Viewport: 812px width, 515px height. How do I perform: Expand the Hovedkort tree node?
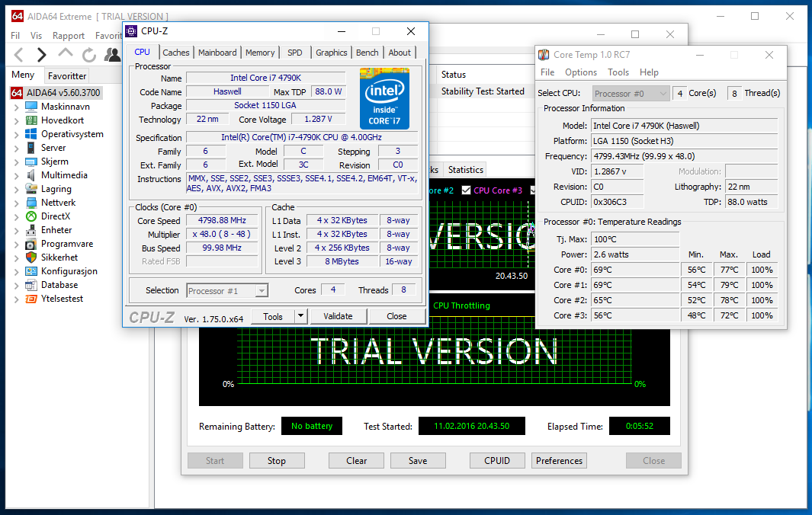[x=16, y=120]
